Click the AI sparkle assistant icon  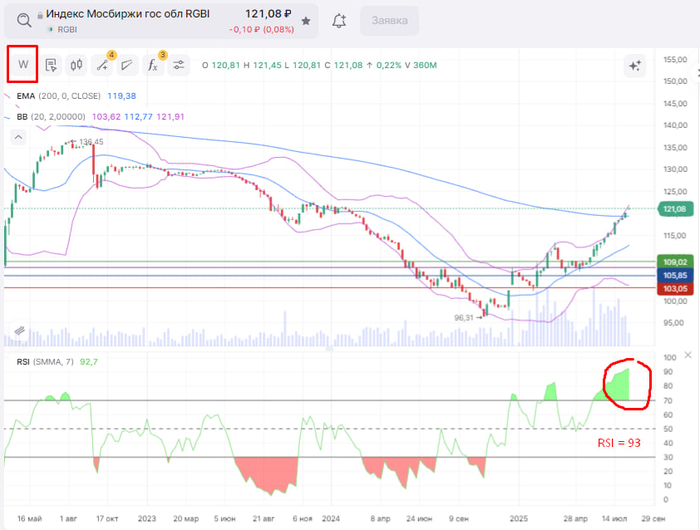(634, 66)
